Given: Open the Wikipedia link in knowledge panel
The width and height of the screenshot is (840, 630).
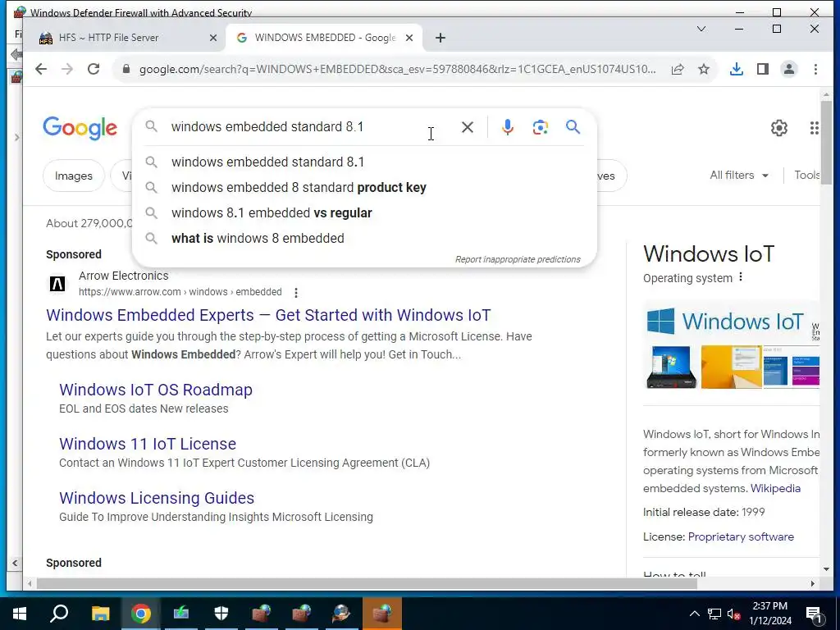Looking at the screenshot, I should [x=775, y=489].
